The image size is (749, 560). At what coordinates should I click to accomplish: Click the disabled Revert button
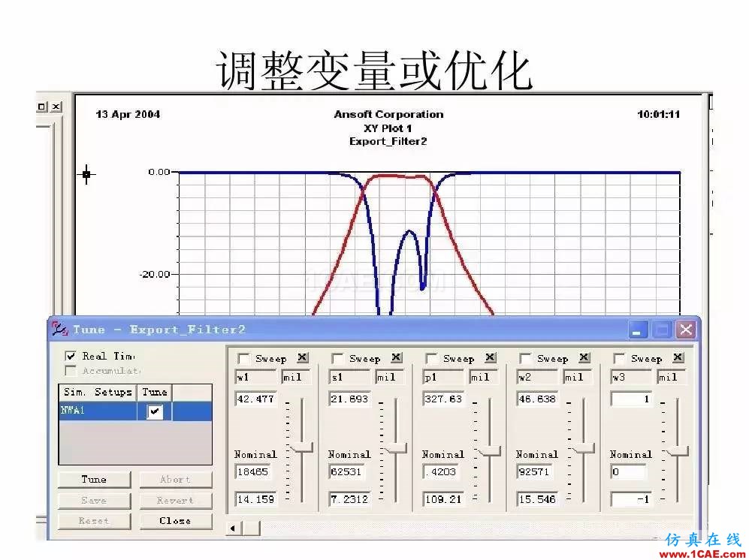tap(175, 501)
